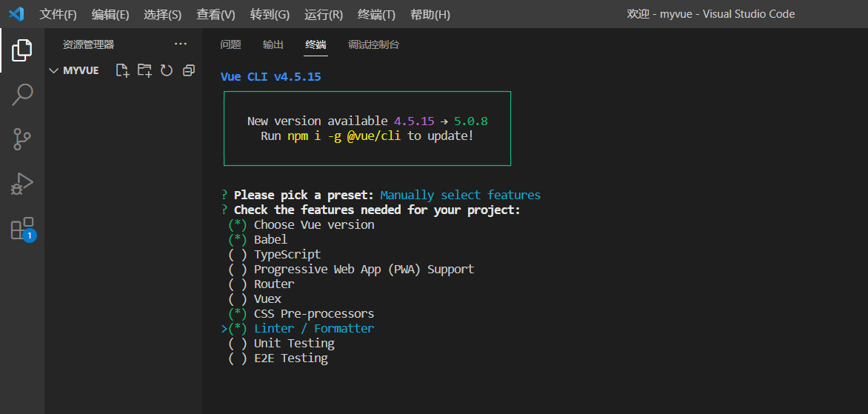Open the Search view in activity bar

21,95
